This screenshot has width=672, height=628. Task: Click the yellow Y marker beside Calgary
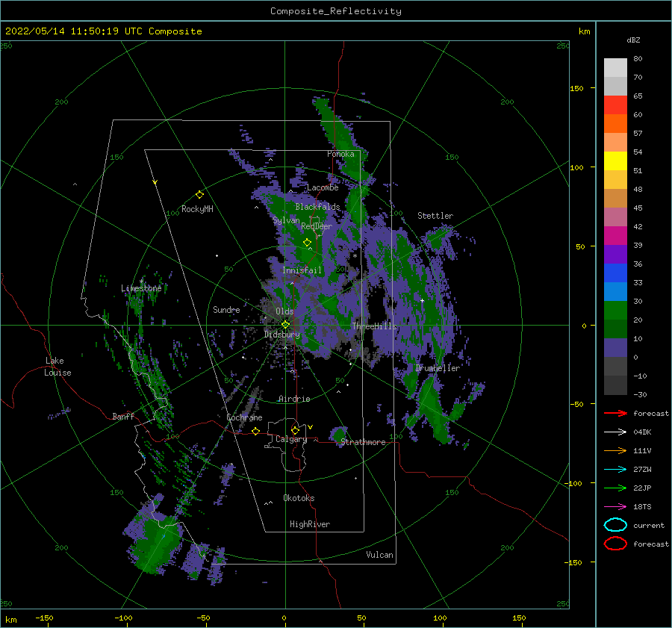click(310, 427)
